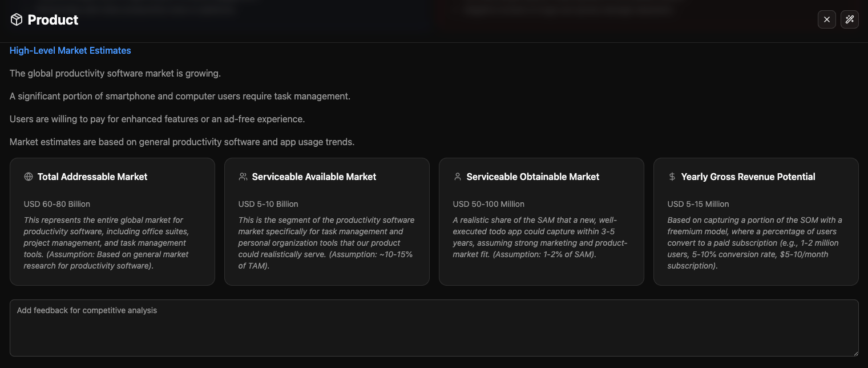Select the Total Addressable Market card

[x=112, y=222]
